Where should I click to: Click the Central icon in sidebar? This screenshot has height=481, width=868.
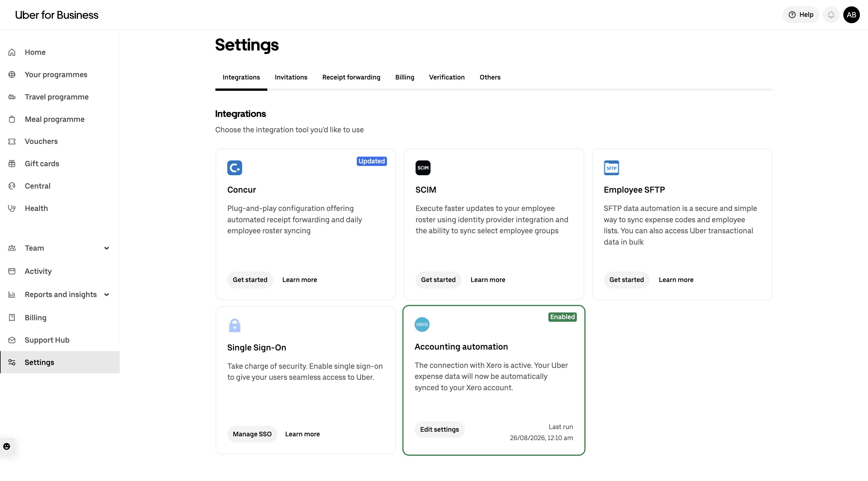pos(12,186)
